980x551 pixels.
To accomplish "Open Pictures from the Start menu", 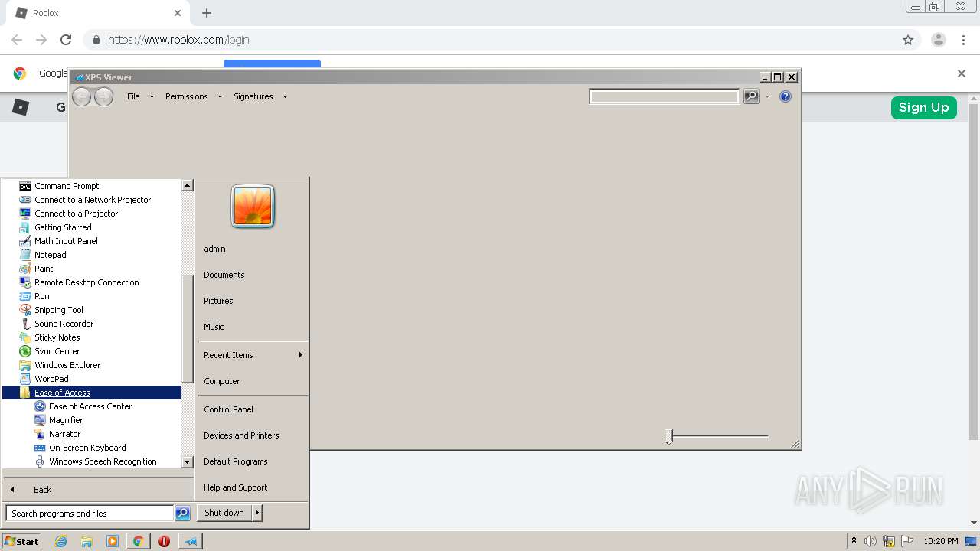I will tap(218, 301).
